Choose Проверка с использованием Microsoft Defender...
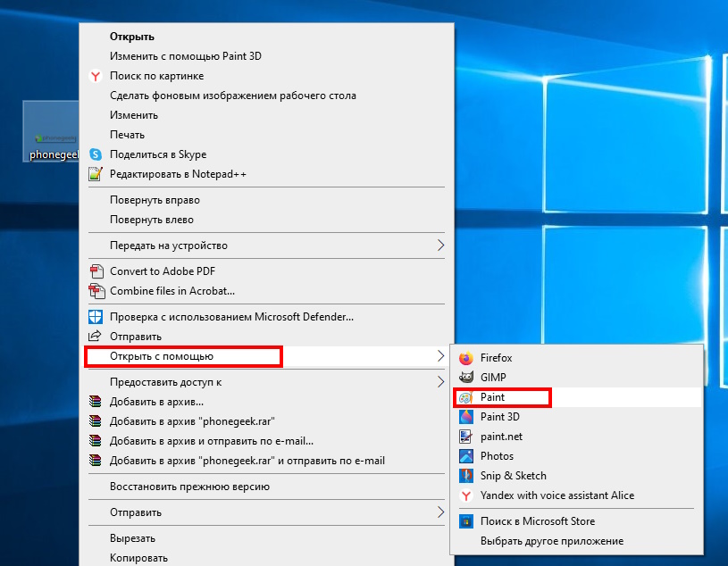The width and height of the screenshot is (728, 566). 231,317
